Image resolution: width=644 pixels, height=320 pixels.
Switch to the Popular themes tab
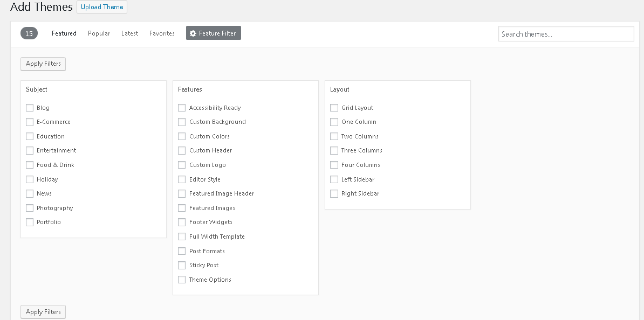point(99,33)
